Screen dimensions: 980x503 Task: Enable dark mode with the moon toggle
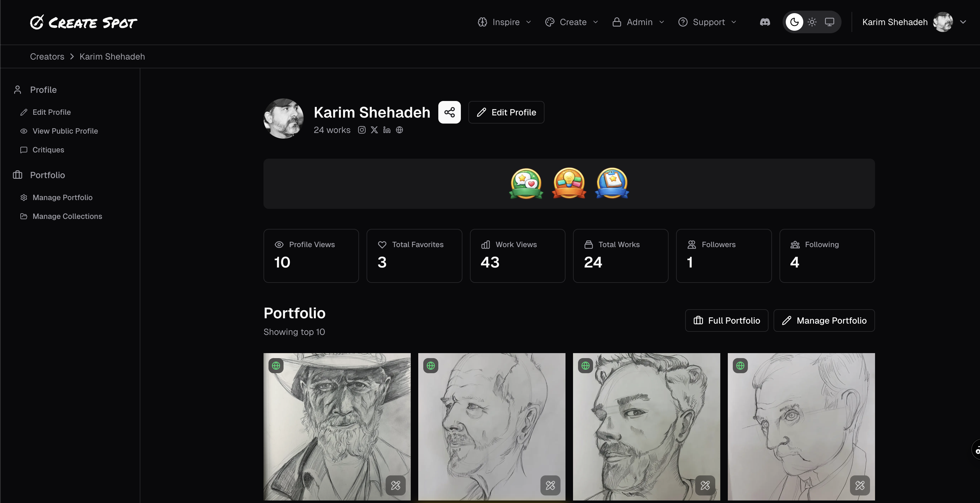tap(794, 22)
